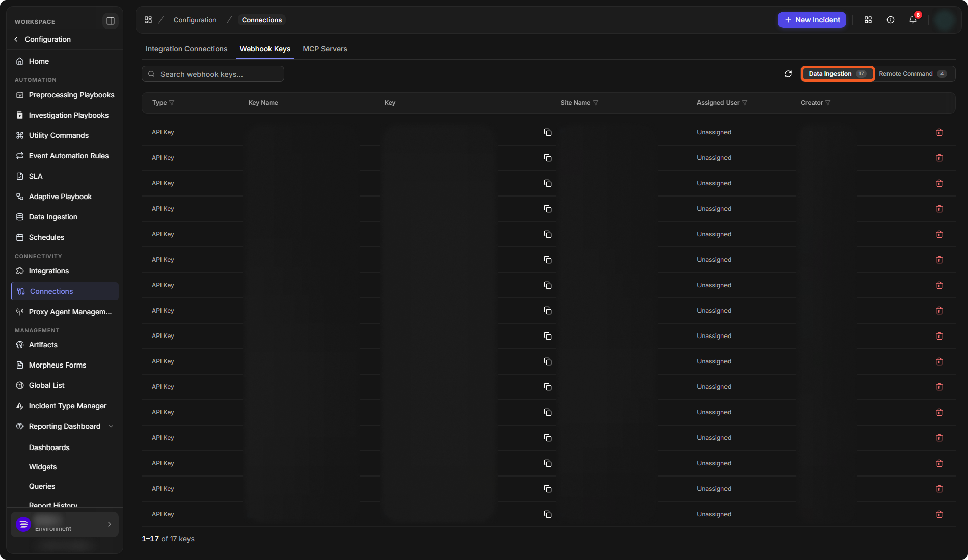Filter by Creator column

tap(828, 103)
